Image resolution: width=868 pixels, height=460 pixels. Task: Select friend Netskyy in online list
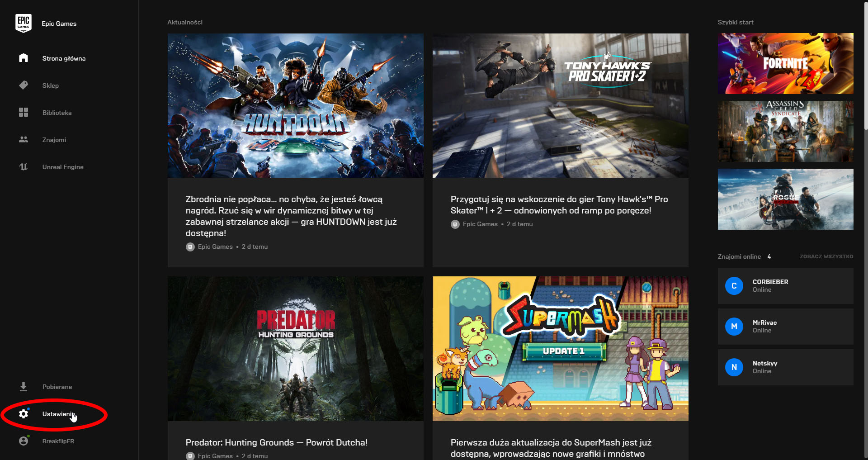pos(785,367)
